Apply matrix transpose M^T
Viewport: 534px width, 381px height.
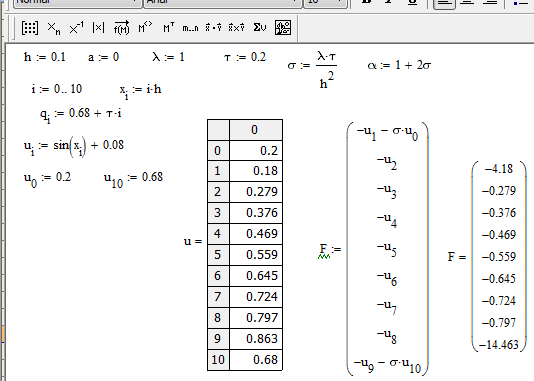tap(168, 28)
